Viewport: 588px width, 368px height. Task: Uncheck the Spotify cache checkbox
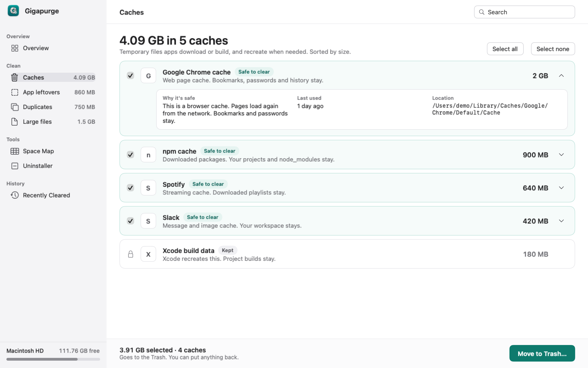130,188
